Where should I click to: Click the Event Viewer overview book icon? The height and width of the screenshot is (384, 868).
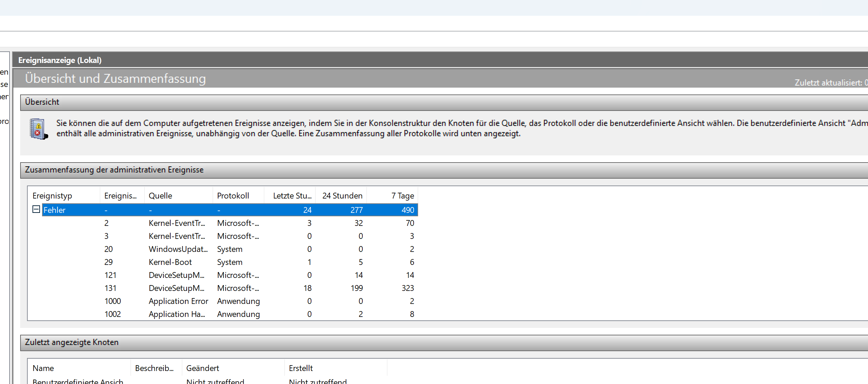38,129
